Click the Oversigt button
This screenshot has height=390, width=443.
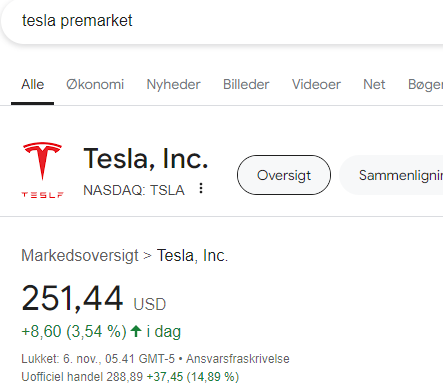tap(284, 175)
